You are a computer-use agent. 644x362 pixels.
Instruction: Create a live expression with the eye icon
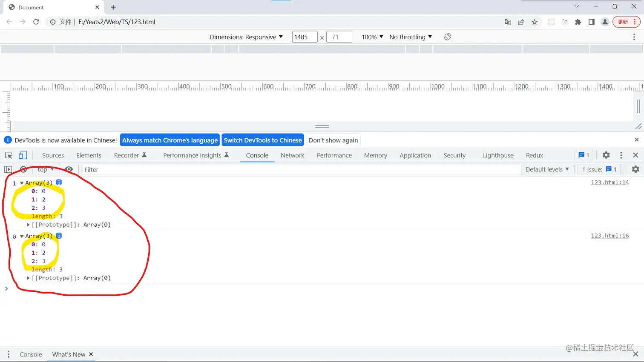(69, 169)
